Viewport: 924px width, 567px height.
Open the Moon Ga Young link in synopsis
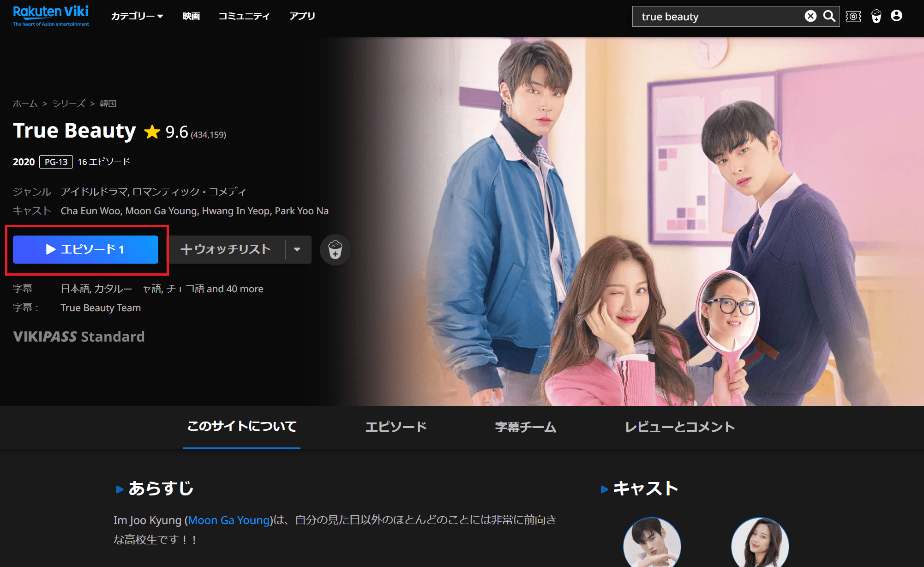click(x=228, y=520)
